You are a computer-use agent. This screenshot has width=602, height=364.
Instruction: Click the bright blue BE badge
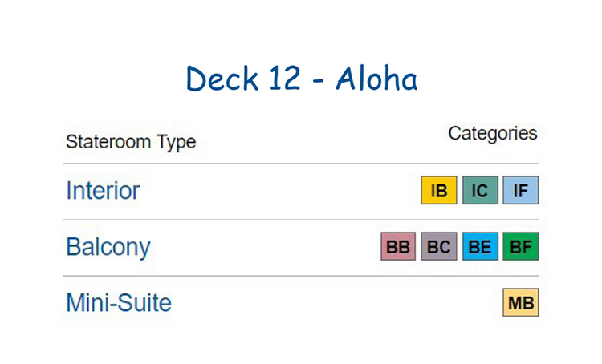pos(480,246)
